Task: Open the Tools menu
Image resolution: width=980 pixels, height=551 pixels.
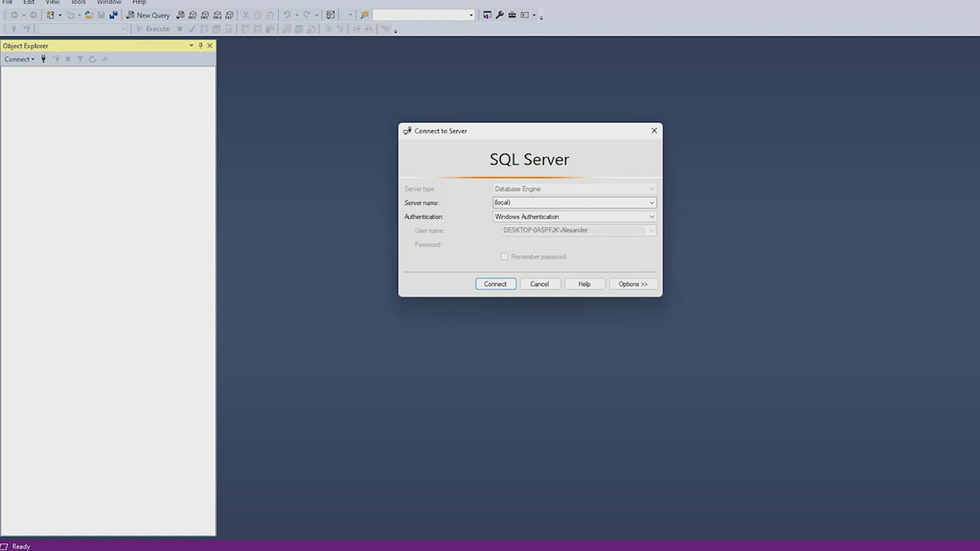Action: coord(78,2)
